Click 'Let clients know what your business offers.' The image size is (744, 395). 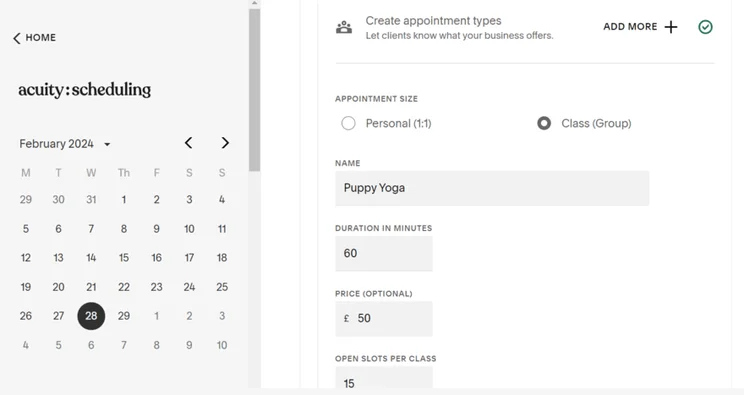coord(459,36)
